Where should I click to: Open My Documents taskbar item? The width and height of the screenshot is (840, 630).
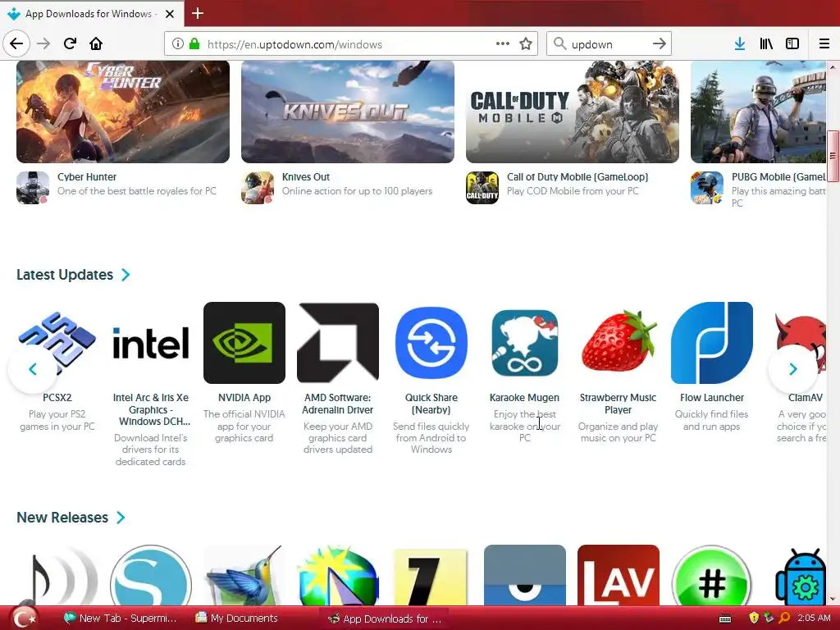pyautogui.click(x=237, y=619)
